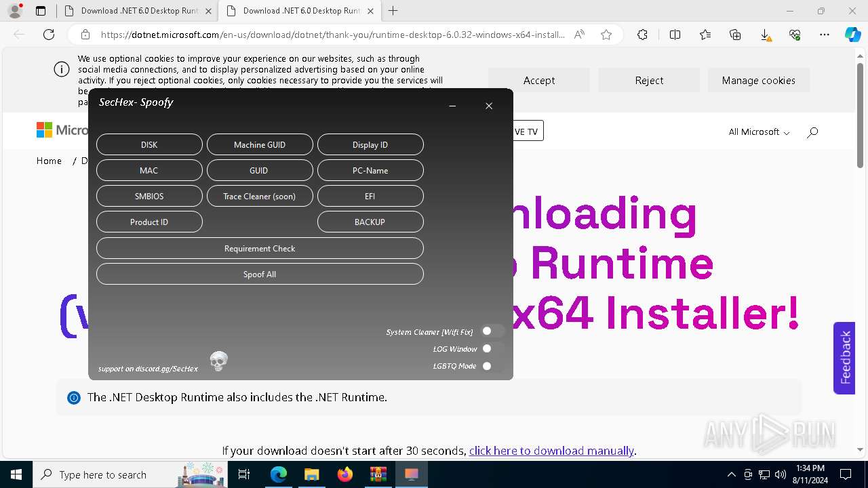Open Collections icon
Viewport: 868px width, 488px height.
pyautogui.click(x=735, y=35)
